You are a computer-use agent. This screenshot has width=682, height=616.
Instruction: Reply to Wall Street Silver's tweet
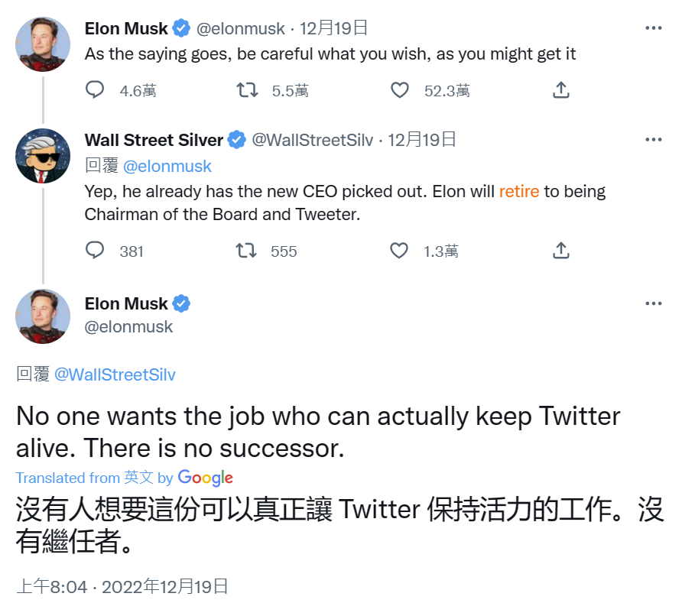click(x=95, y=251)
